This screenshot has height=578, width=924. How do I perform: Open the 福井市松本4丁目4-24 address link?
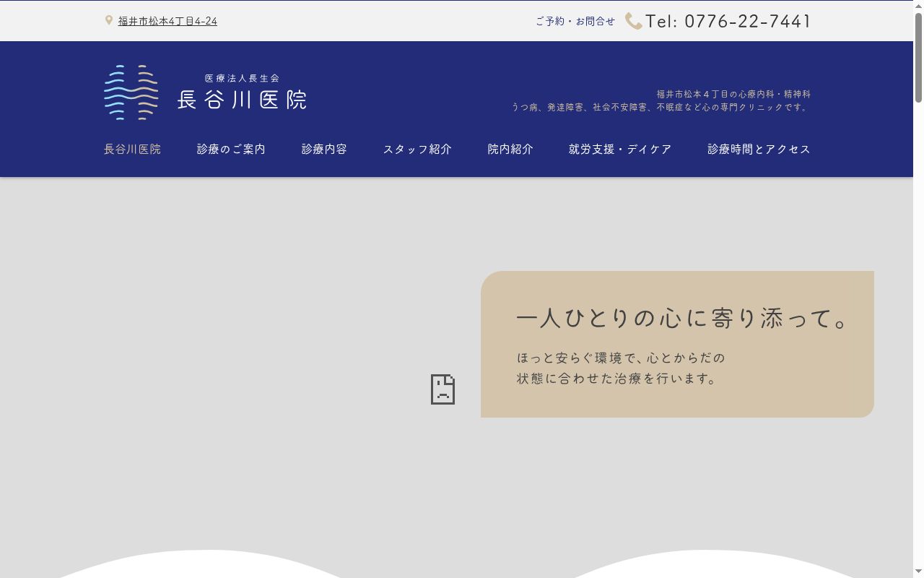[x=167, y=21]
